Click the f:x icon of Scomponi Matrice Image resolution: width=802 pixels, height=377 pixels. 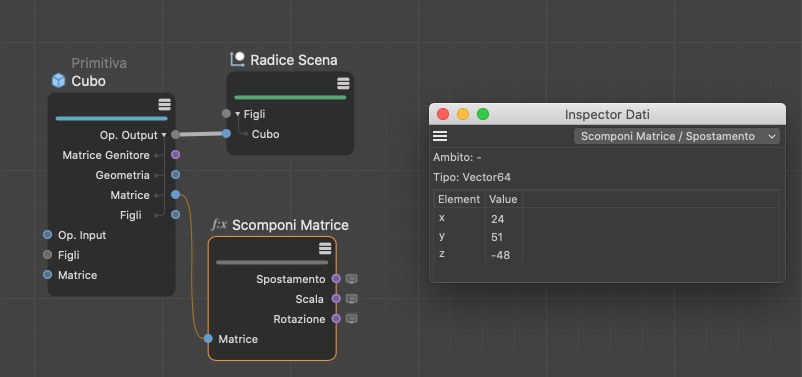(219, 225)
